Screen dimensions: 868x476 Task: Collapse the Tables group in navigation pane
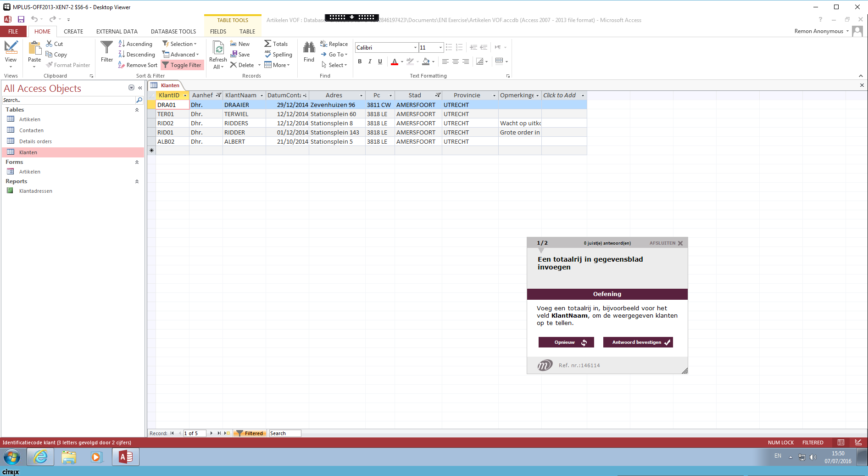point(137,110)
